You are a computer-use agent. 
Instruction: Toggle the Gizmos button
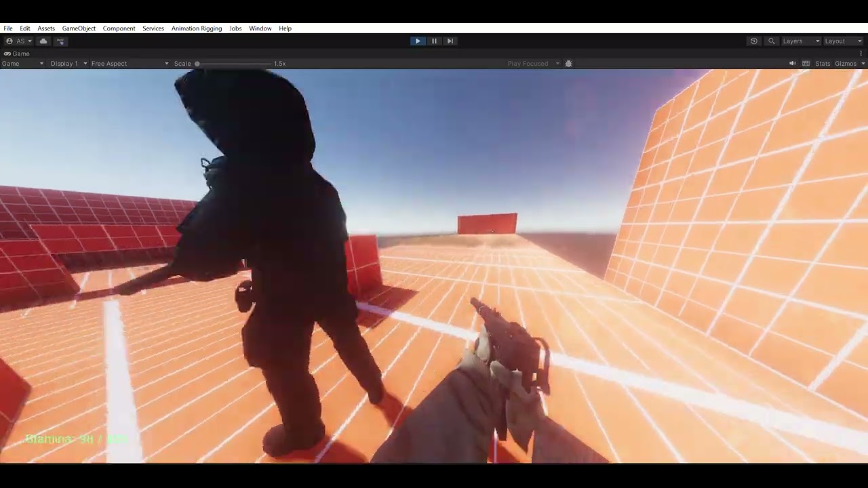[x=846, y=64]
